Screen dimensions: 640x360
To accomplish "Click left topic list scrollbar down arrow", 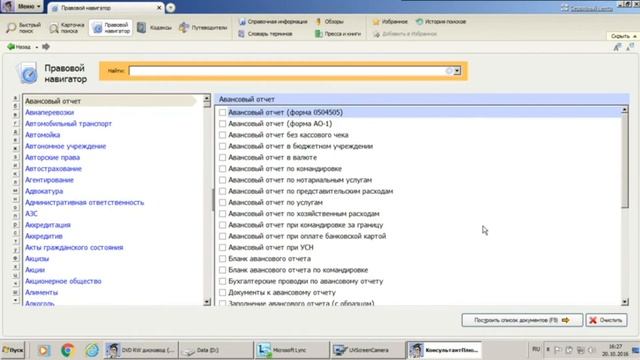I will coord(207,302).
